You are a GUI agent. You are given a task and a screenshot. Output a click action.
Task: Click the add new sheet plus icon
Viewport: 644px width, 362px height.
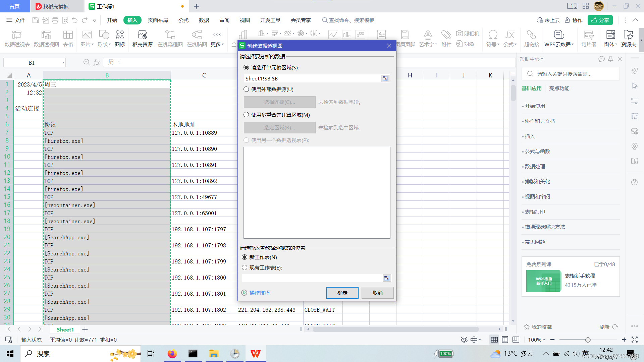tap(85, 329)
